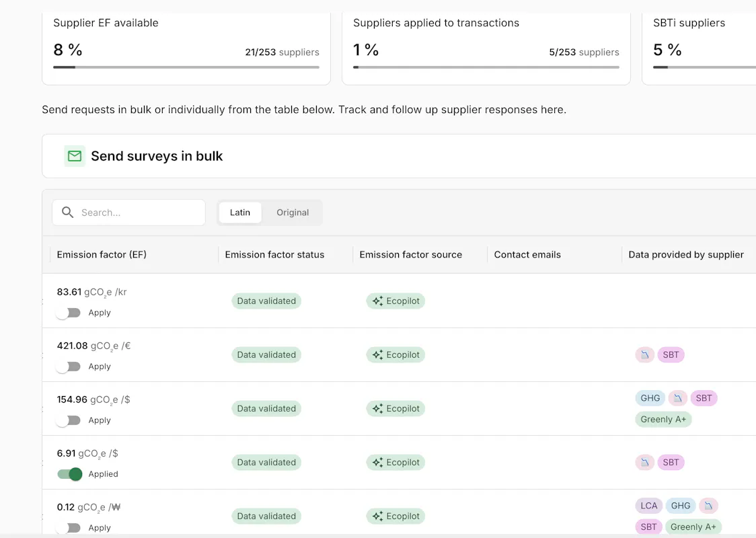This screenshot has height=538, width=756.
Task: Click the pink trend icon badge in the 154.96 row
Action: point(677,398)
